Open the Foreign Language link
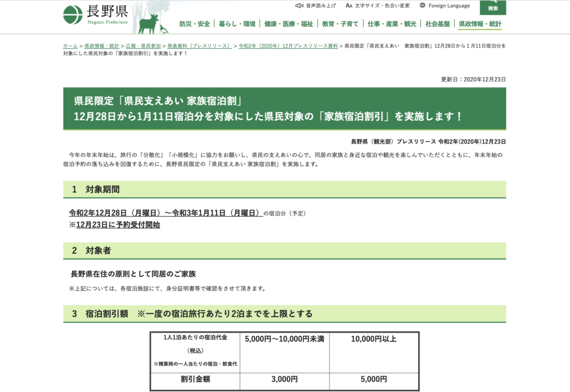Image resolution: width=570 pixels, height=392 pixels. coord(449,6)
